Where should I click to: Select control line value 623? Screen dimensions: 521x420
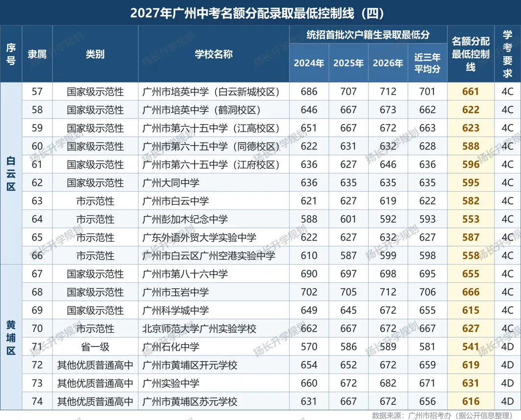click(x=471, y=128)
